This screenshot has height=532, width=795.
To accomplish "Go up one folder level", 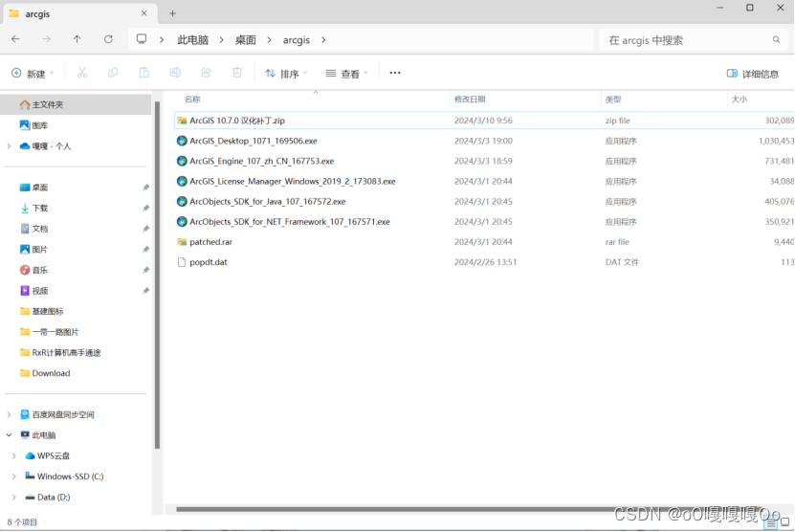I will (x=77, y=39).
